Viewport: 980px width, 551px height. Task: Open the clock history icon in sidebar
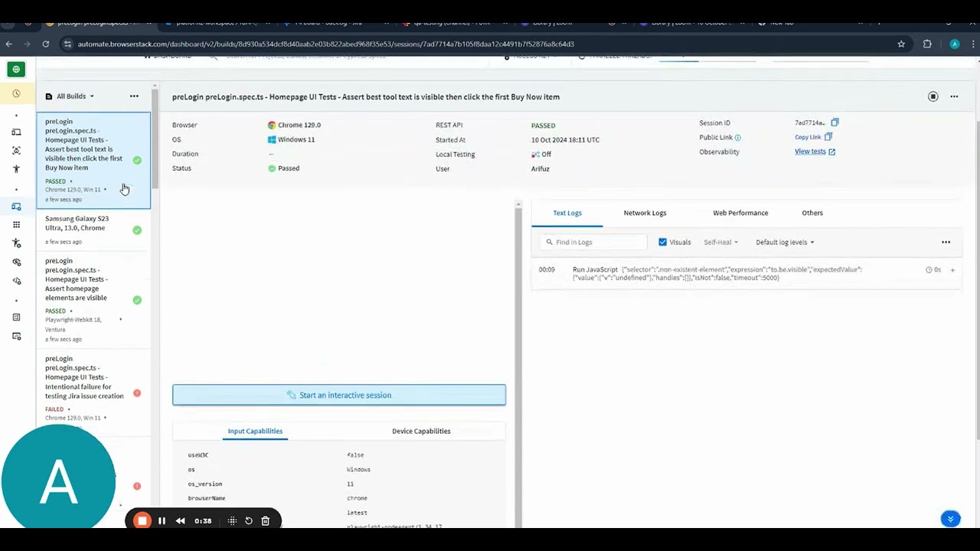16,93
